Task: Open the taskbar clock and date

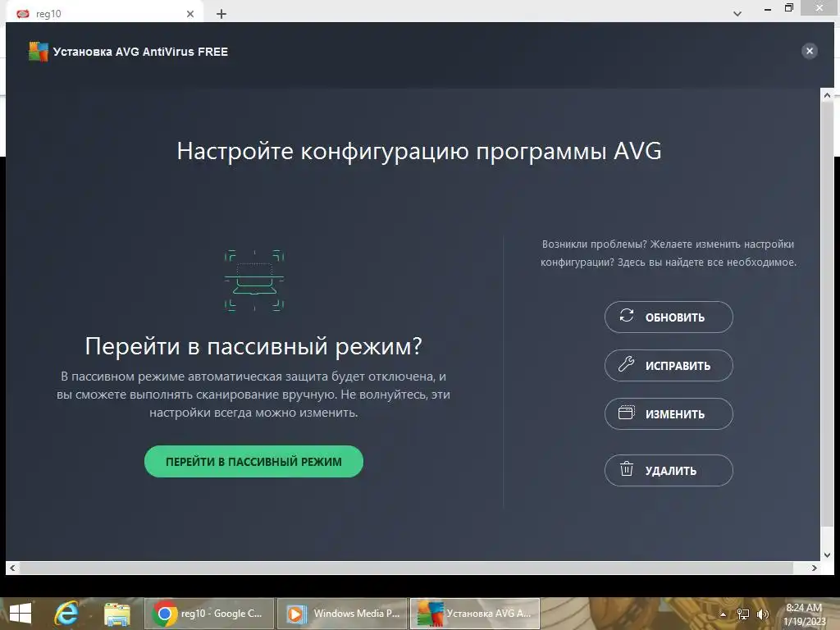Action: coord(804,614)
